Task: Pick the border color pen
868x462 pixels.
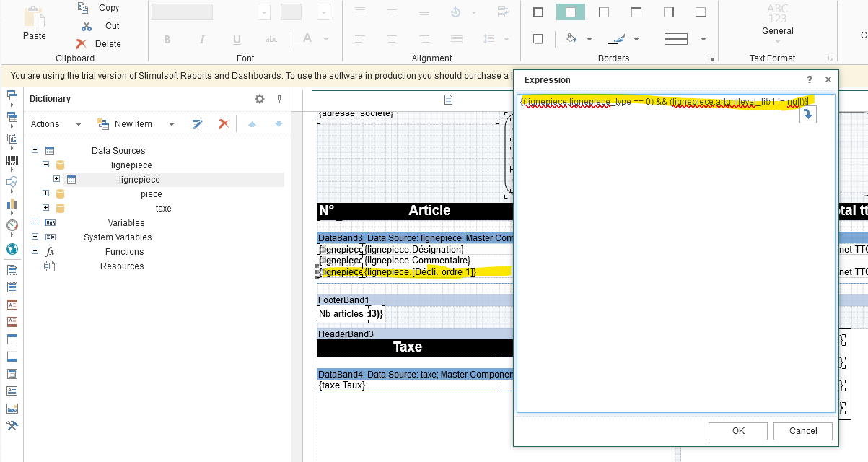Action: pyautogui.click(x=617, y=38)
